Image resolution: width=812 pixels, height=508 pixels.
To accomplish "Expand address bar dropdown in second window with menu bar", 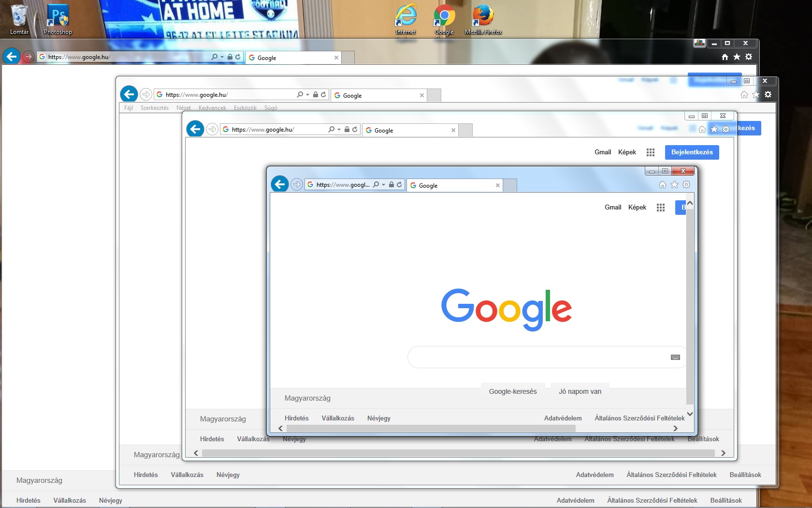I will click(x=307, y=95).
